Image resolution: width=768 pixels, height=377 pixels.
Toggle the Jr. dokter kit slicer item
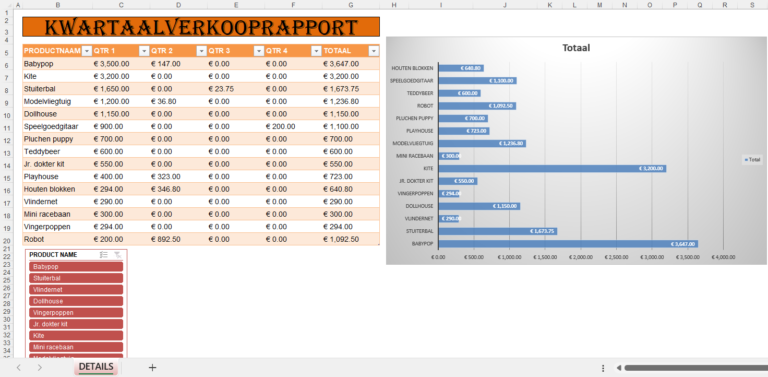76,324
